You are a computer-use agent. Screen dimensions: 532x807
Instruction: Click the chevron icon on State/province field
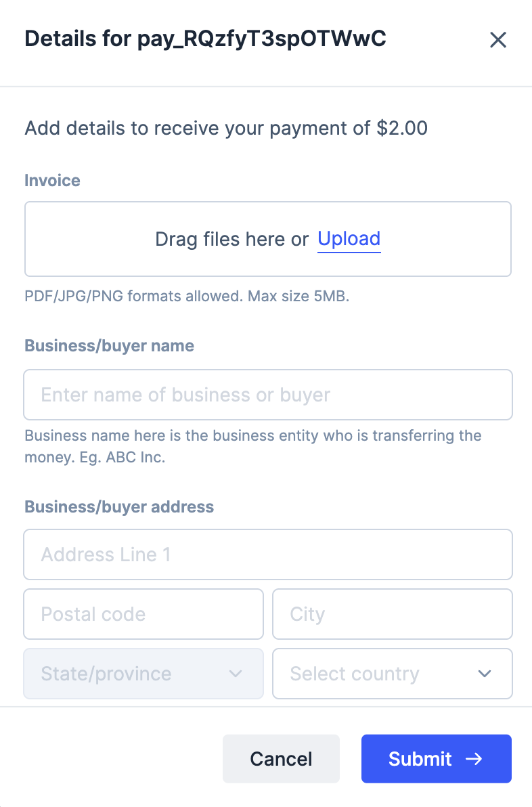click(x=236, y=674)
